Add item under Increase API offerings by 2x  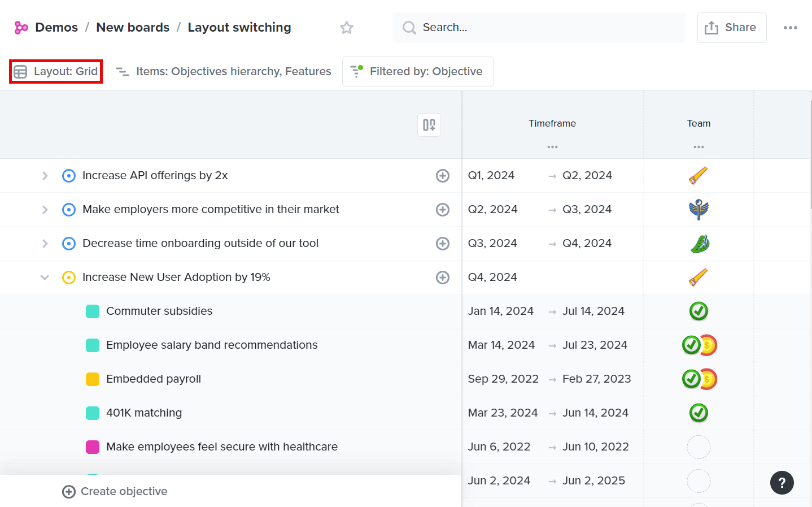(443, 176)
